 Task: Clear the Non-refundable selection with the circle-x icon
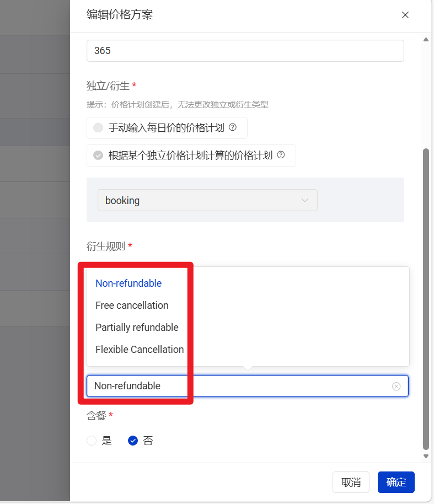click(x=396, y=387)
